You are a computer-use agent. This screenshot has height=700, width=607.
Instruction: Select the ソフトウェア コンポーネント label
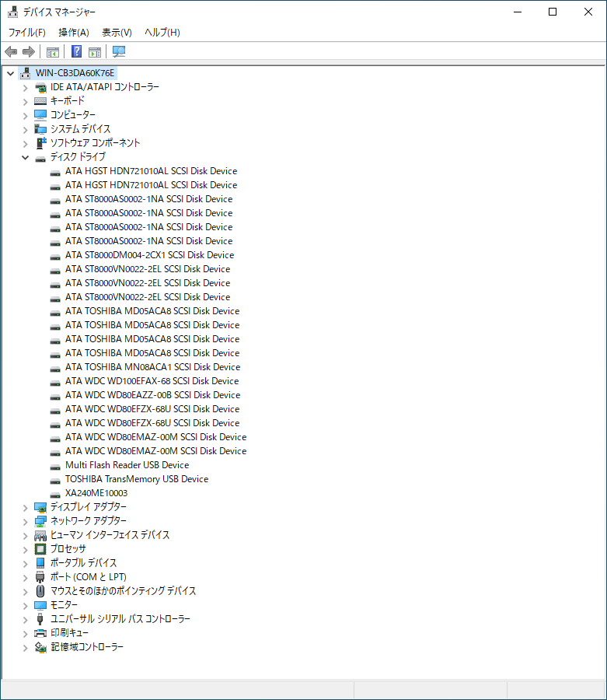95,143
